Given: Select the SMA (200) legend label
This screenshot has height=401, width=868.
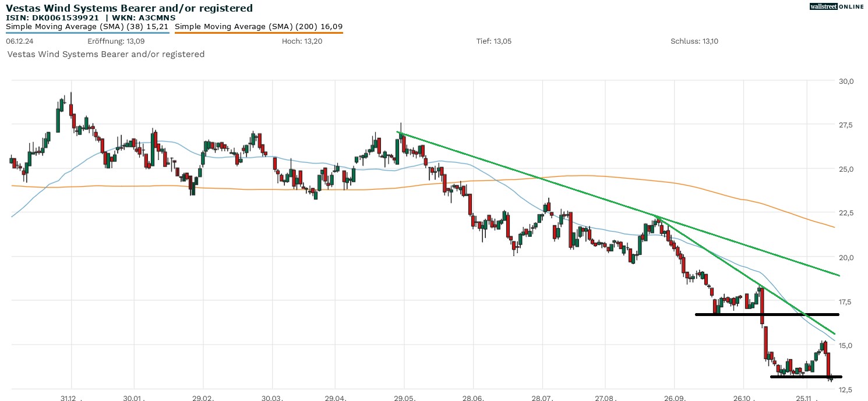Looking at the screenshot, I should tap(259, 26).
